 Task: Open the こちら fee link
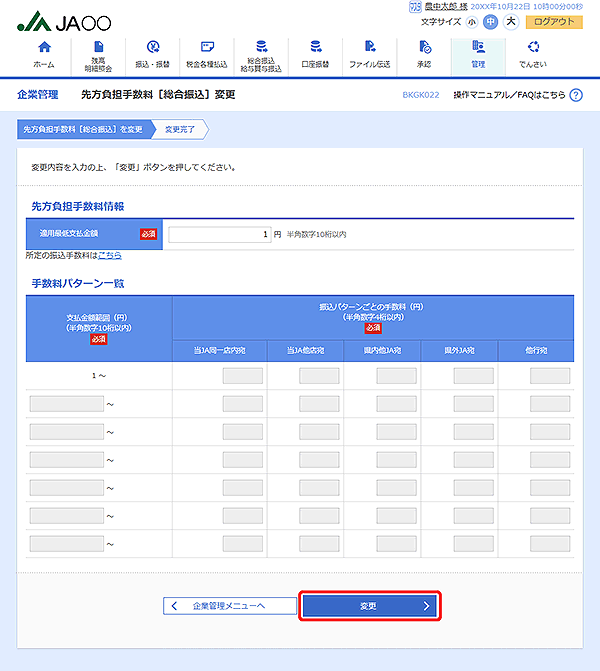pos(110,255)
